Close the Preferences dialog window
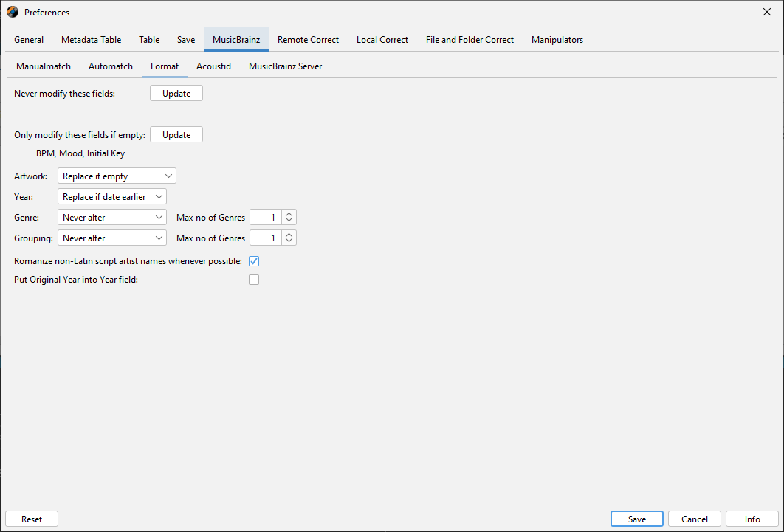Image resolution: width=784 pixels, height=532 pixels. coord(767,12)
